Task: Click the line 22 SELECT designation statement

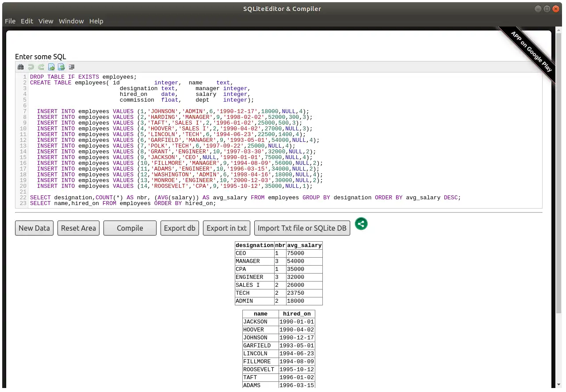Action: pyautogui.click(x=245, y=198)
